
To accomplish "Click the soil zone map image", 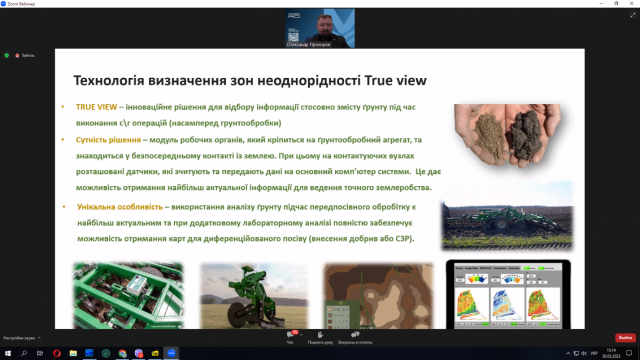I will pyautogui.click(x=378, y=296).
